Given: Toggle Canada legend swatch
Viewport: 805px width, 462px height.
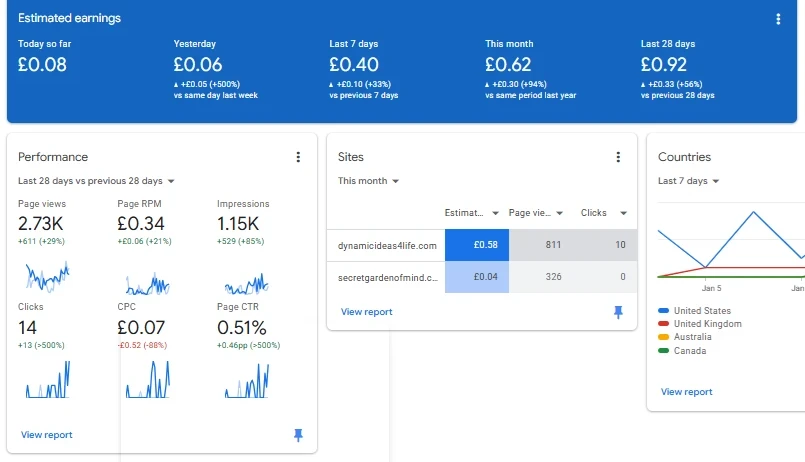Looking at the screenshot, I should [x=663, y=351].
